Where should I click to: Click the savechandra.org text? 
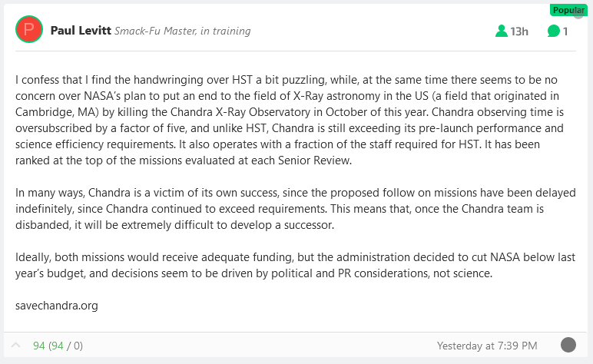coord(57,306)
